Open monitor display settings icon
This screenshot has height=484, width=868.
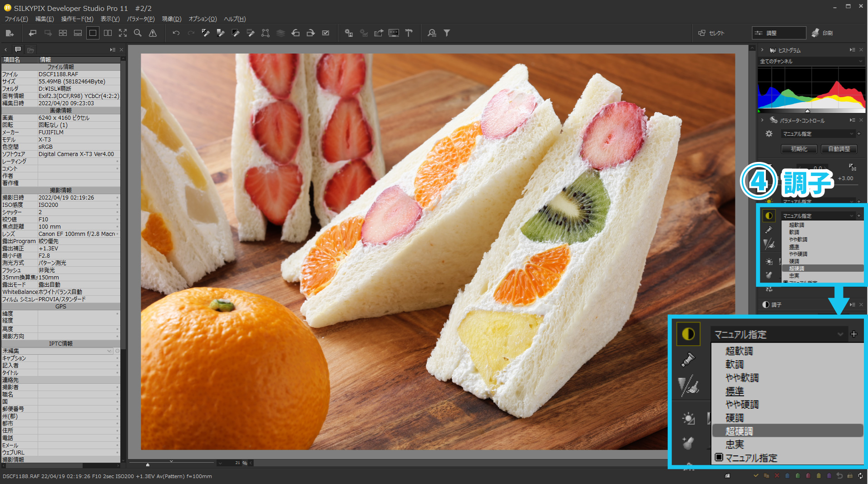(394, 33)
